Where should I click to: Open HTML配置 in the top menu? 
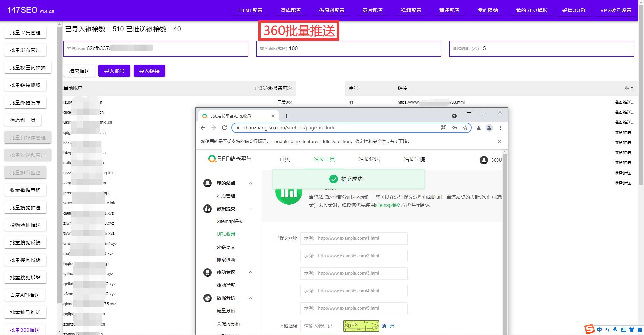(x=250, y=10)
